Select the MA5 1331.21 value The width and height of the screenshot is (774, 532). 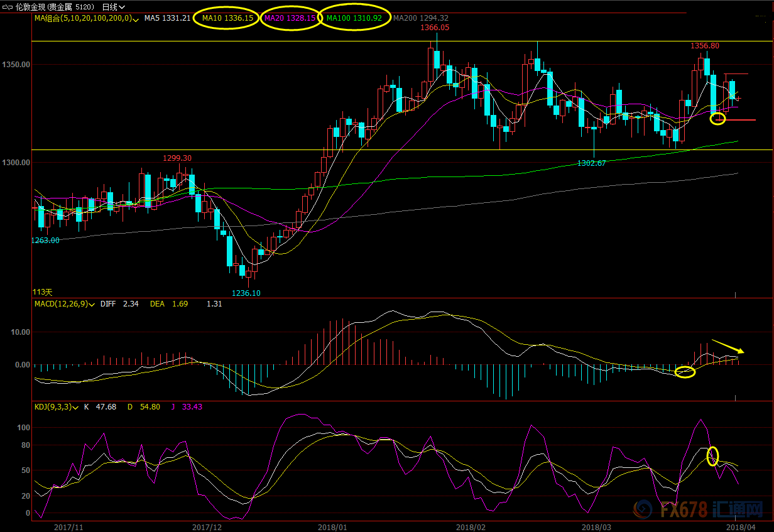tap(167, 18)
